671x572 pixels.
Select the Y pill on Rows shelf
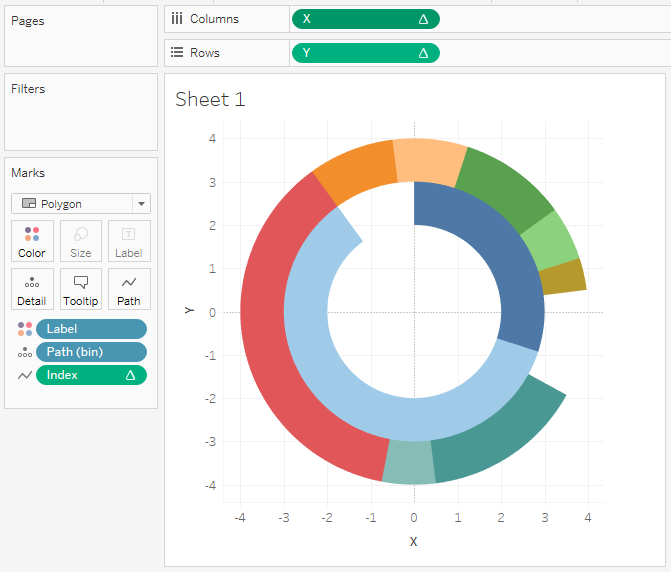point(364,53)
